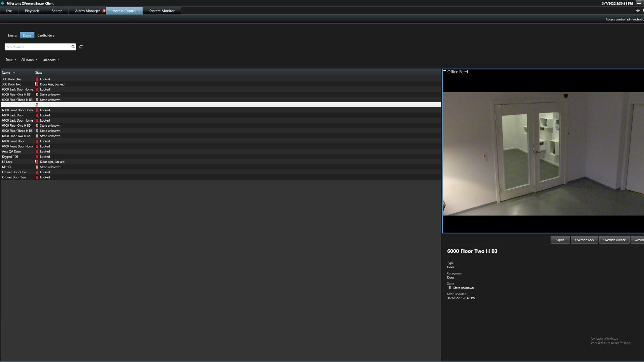Click the state icon in door details panel
644x362 pixels.
450,288
